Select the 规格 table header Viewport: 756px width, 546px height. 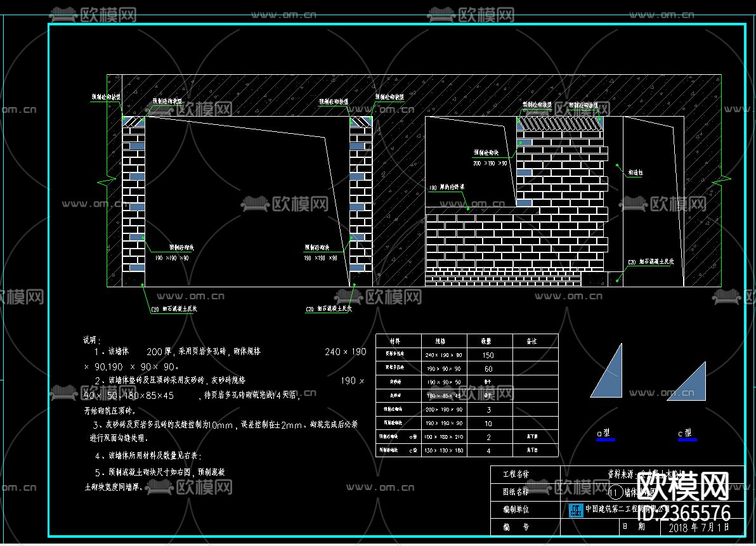440,341
